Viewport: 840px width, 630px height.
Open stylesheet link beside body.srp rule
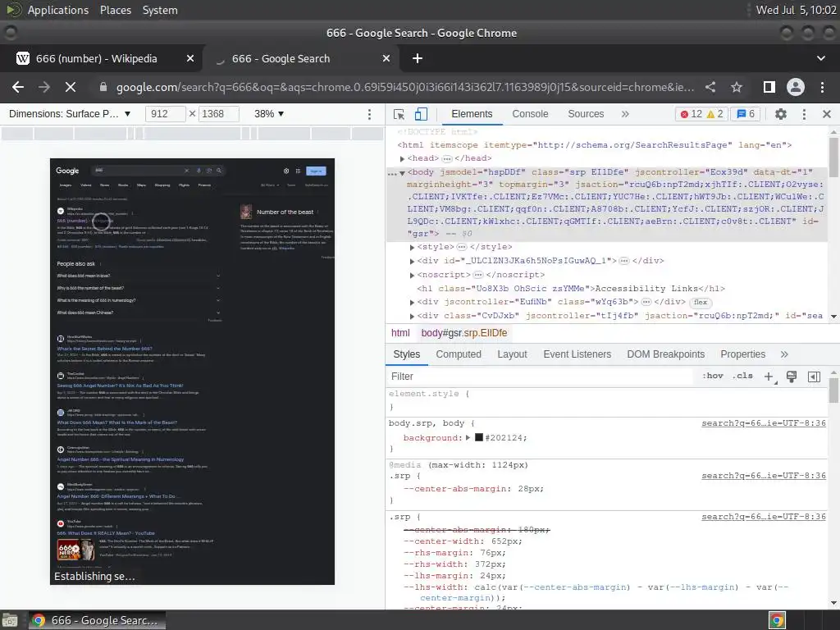point(764,423)
